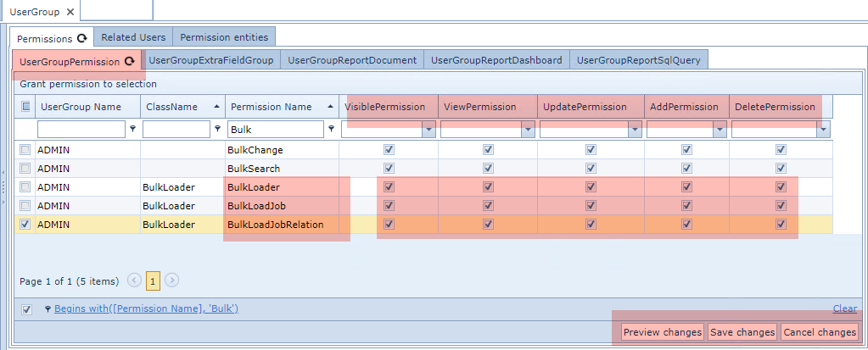868x350 pixels.
Task: Close the UserGroup tab with the X icon
Action: point(70,12)
